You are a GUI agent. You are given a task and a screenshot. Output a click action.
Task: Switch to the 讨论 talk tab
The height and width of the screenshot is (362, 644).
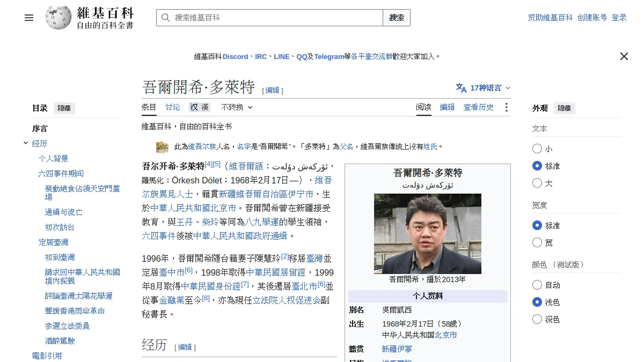tap(173, 107)
